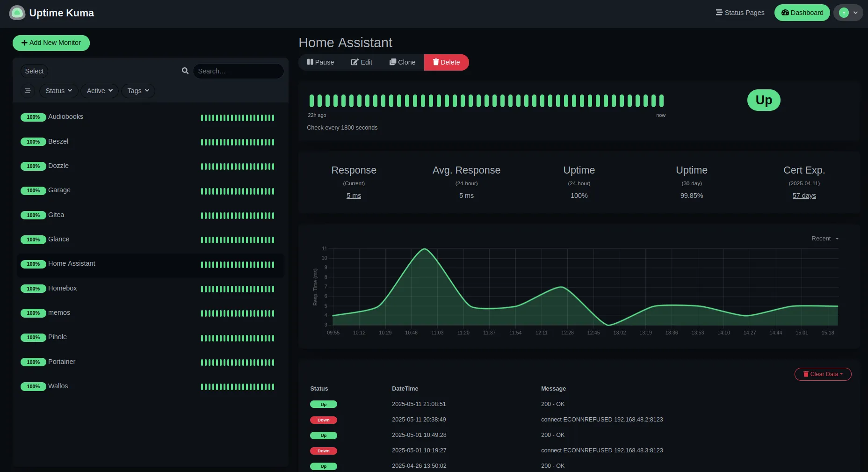This screenshot has height=472, width=868.
Task: Click the Check every 1800 seconds text
Action: [342, 128]
